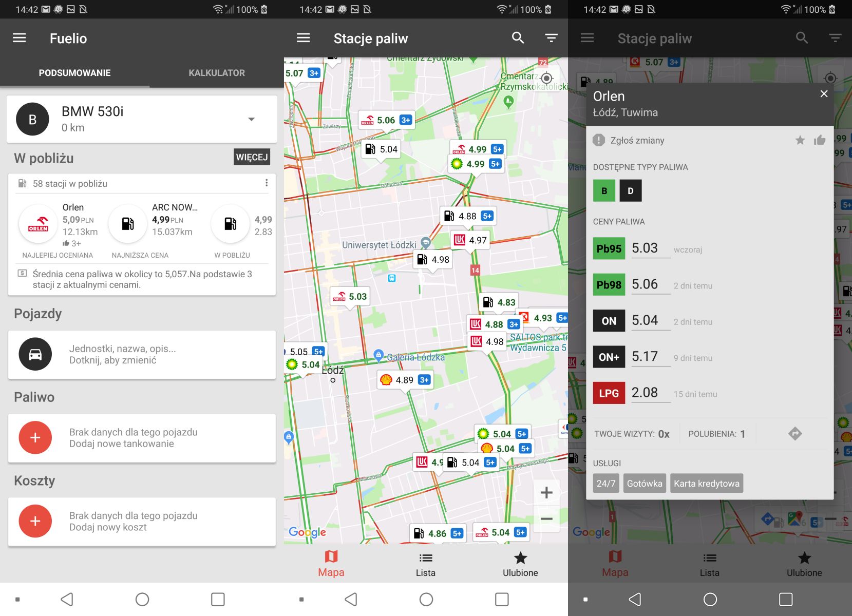Viewport: 852px width, 616px height.
Task: Edit the Pb95 price field 5.03
Action: (651, 248)
